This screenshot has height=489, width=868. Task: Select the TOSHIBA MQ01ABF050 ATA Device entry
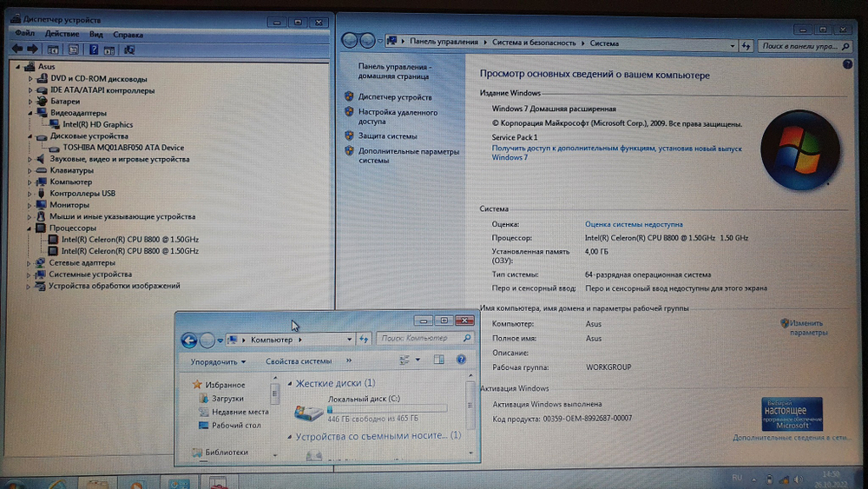coord(123,148)
